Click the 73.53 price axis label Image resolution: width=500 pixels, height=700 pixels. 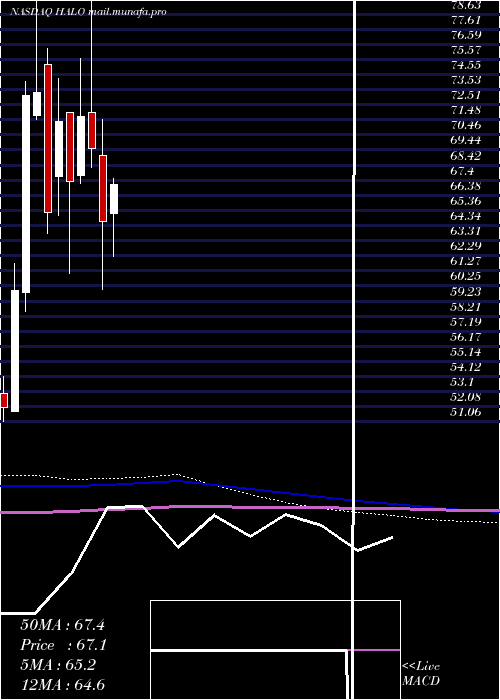(x=466, y=80)
